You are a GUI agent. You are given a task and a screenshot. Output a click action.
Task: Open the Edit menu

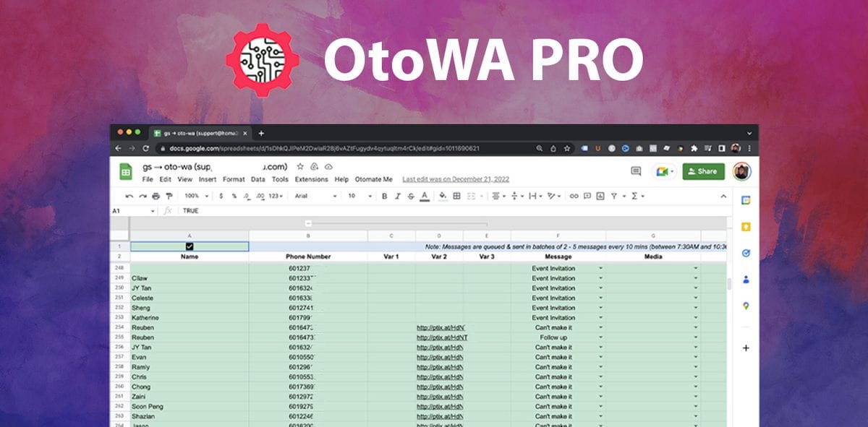point(166,179)
